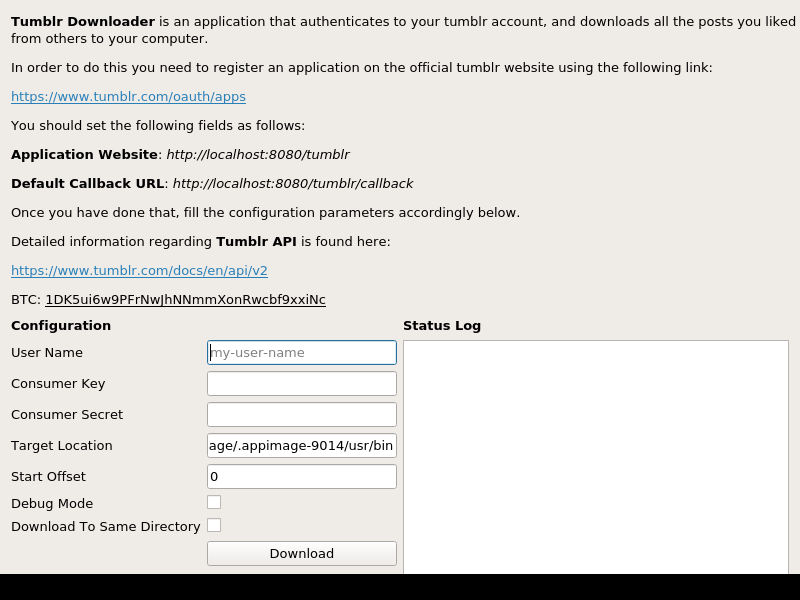Click inside the Status Log area
This screenshot has width=800, height=600.
596,457
